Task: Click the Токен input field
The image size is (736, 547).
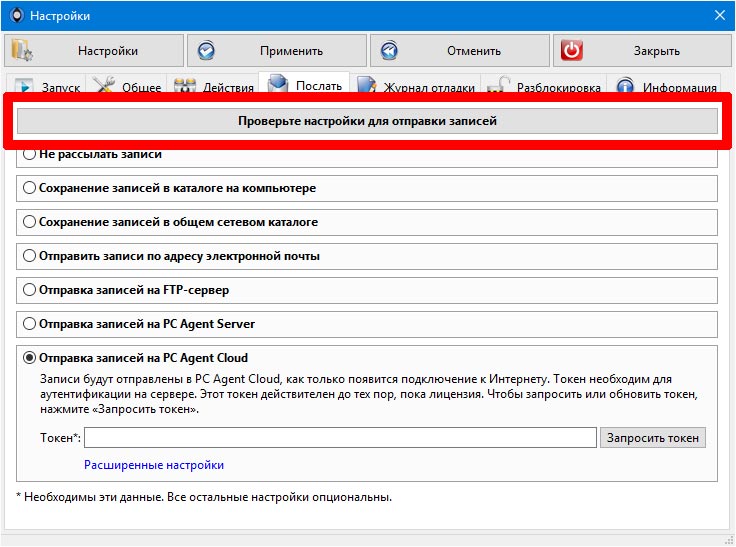Action: [x=340, y=438]
